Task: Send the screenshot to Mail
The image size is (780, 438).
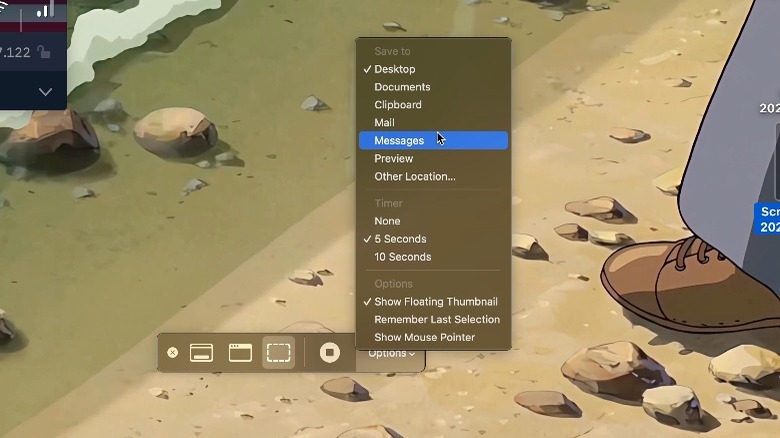Action: (384, 123)
